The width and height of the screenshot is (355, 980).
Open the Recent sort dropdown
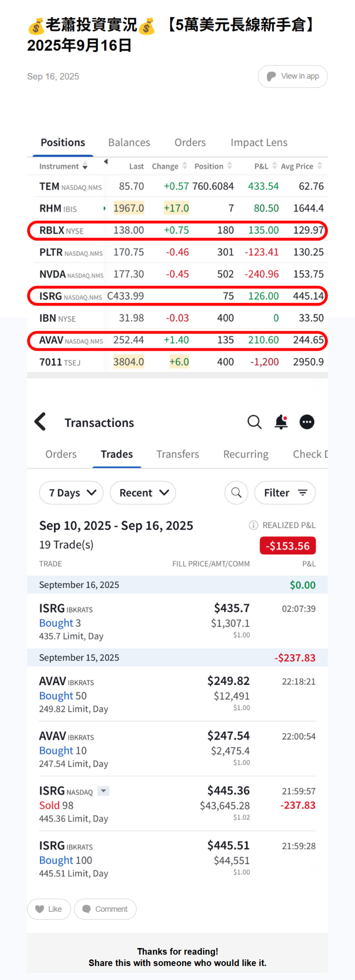pos(143,493)
